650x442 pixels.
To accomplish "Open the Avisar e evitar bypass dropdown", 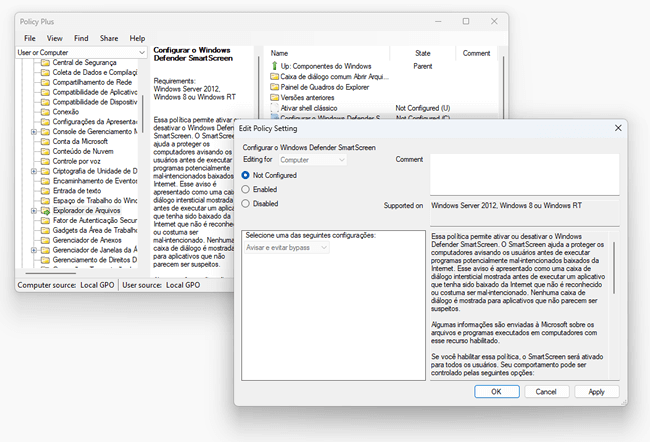I will click(286, 248).
